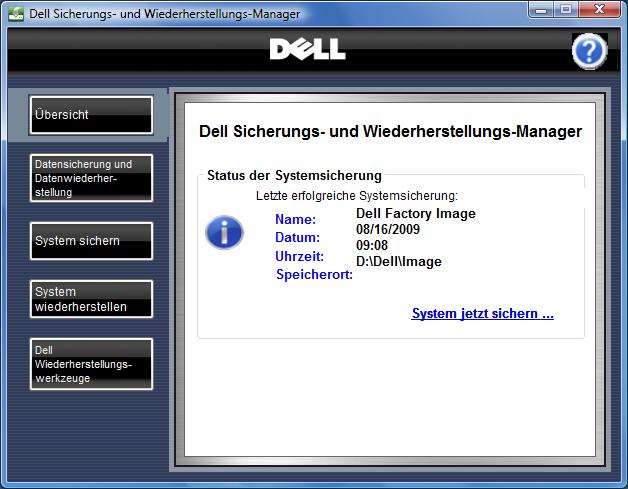Open Datensicherung und Datenwiederherstellung section
Viewport: 628px width, 489px height.
pyautogui.click(x=91, y=178)
